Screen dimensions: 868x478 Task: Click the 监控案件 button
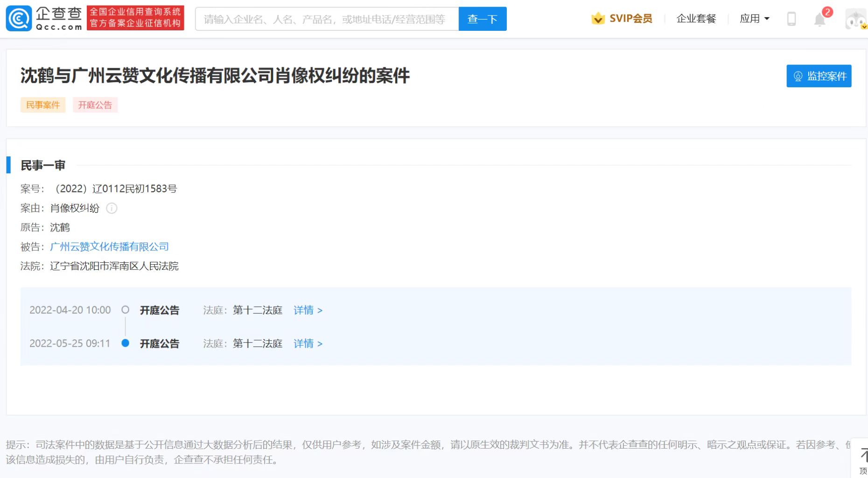(819, 76)
